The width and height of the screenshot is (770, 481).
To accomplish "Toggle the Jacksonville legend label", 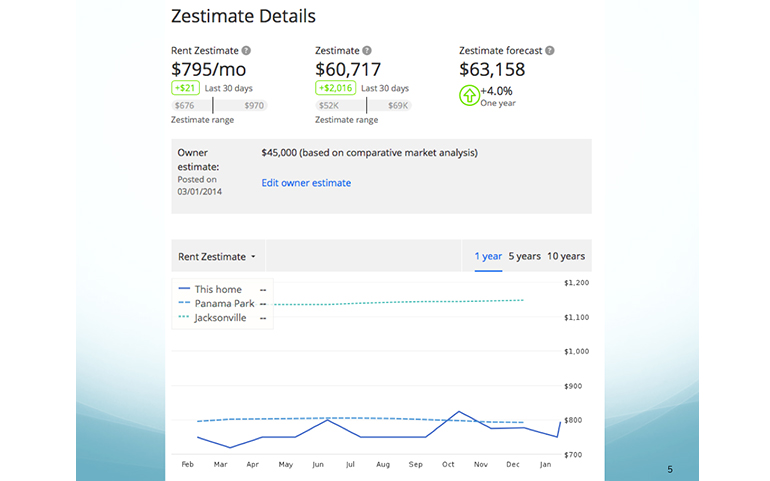I will coord(220,318).
